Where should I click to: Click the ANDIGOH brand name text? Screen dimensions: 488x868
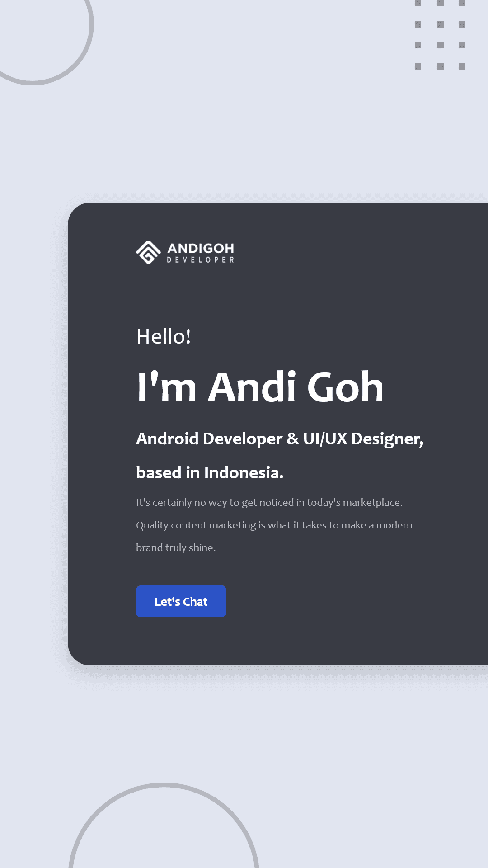point(201,248)
